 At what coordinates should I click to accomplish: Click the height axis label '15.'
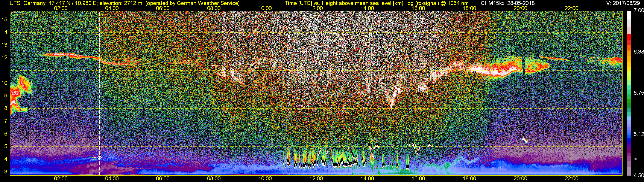tap(5, 20)
